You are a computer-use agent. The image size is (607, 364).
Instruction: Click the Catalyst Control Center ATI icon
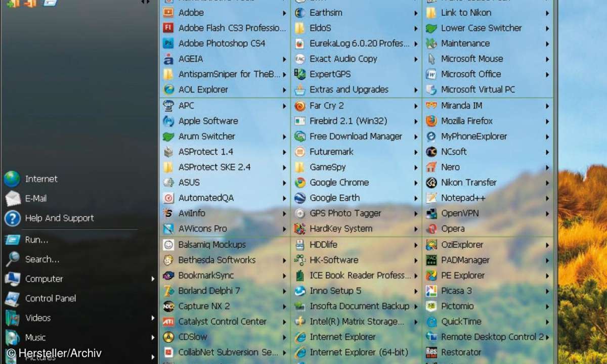tap(168, 322)
